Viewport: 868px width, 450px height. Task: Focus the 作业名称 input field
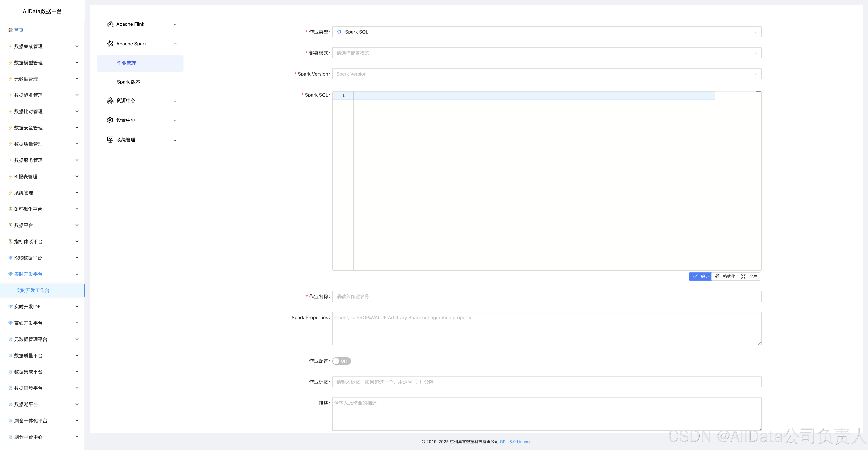tap(547, 296)
